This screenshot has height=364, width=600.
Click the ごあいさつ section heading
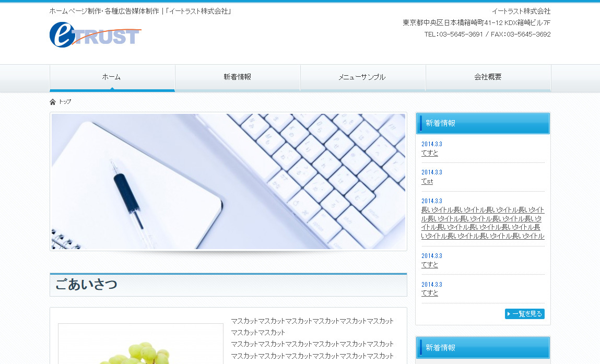pos(228,285)
